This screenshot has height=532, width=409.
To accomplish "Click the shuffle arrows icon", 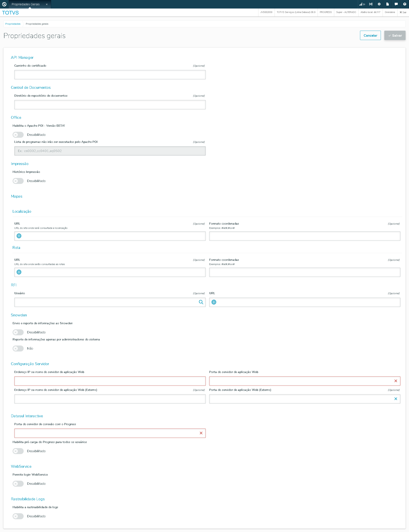I will coord(370,4).
